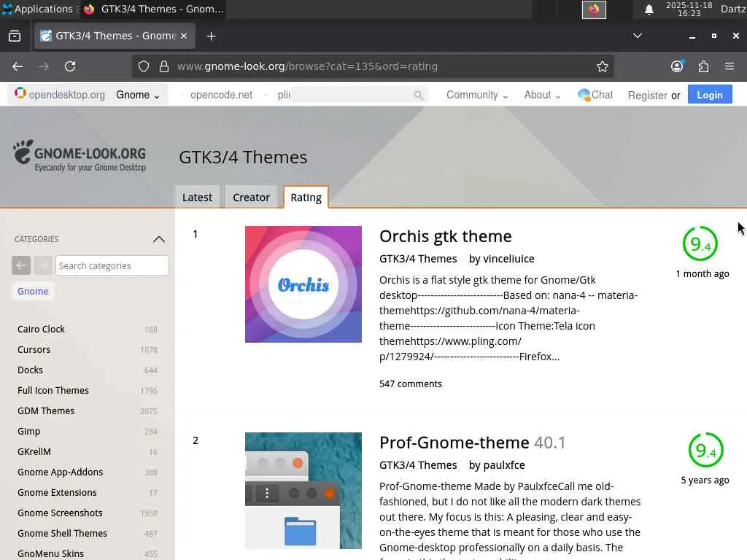Select the Rating tab
747x560 pixels.
(x=306, y=197)
